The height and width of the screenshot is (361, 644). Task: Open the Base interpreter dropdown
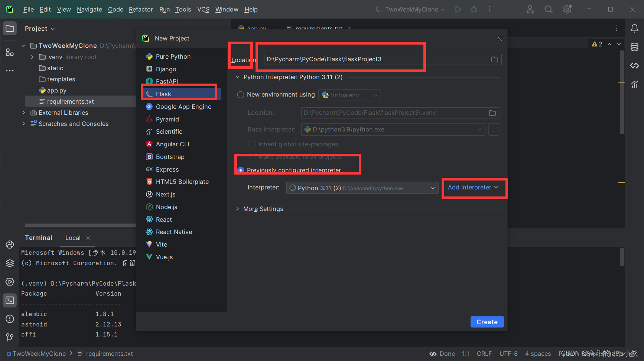393,129
